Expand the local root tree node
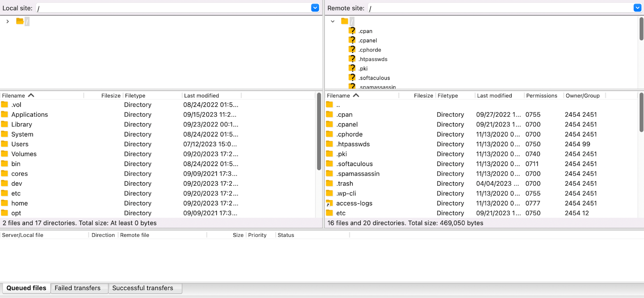 point(8,21)
